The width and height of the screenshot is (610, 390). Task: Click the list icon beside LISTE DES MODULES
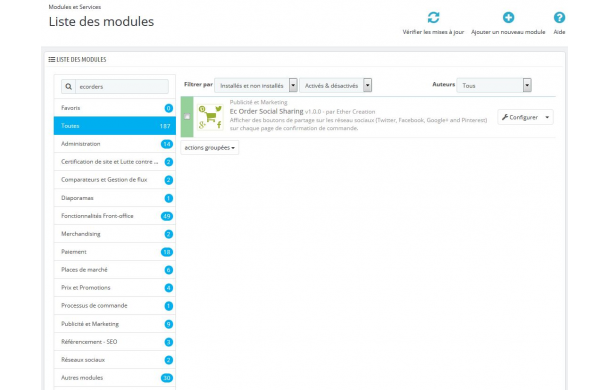coord(51,60)
